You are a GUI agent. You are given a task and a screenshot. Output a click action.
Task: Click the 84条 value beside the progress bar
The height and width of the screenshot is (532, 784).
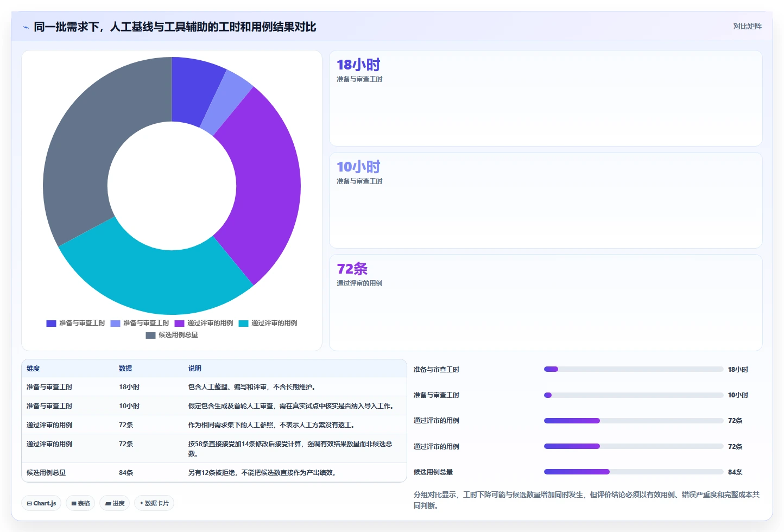pyautogui.click(x=735, y=472)
